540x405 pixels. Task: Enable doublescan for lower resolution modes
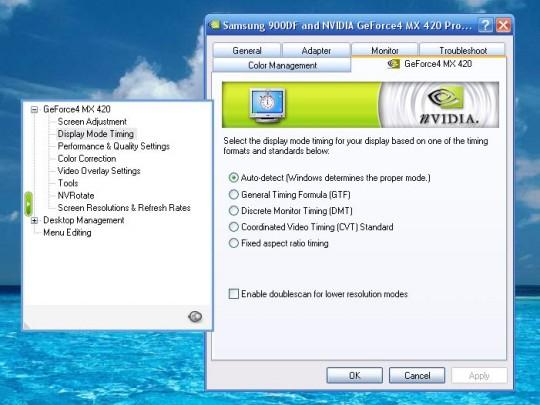coord(233,294)
